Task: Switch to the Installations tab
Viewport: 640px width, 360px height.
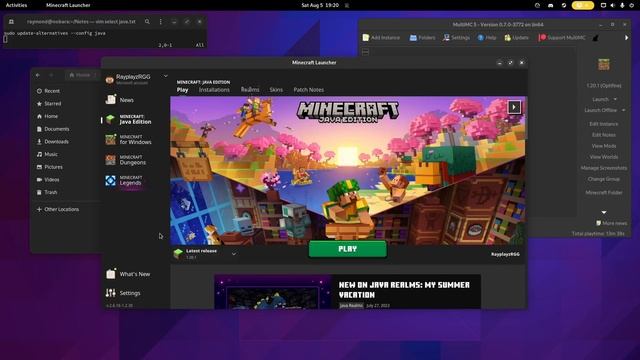Action: (214, 90)
